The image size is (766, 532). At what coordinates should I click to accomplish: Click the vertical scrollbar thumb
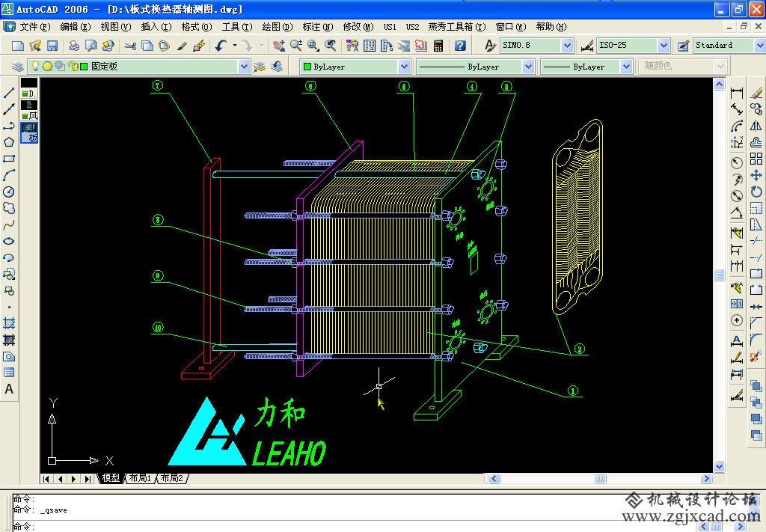[x=719, y=275]
